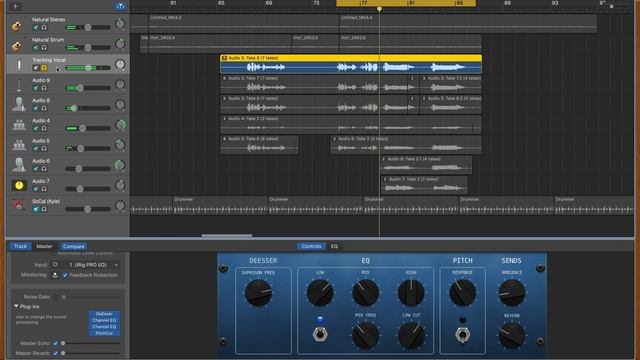The height and width of the screenshot is (360, 640).
Task: Click the SoCal (Kyle) drum kit icon
Action: point(19,204)
